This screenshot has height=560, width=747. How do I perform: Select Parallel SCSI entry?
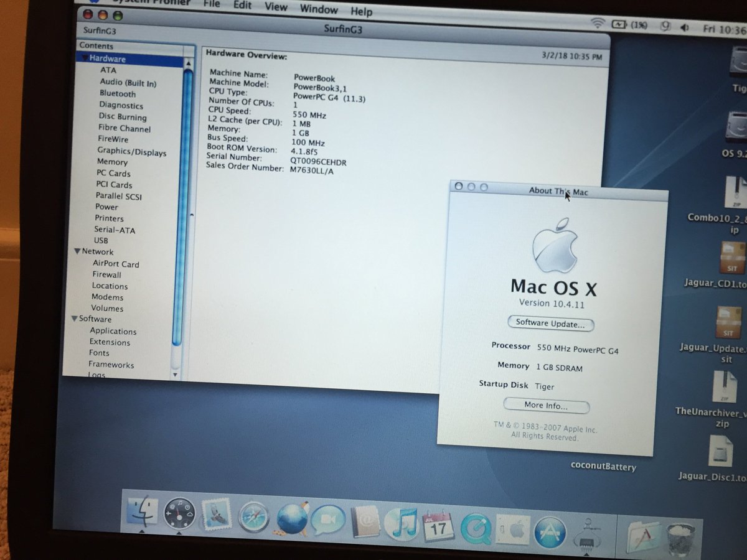119,195
